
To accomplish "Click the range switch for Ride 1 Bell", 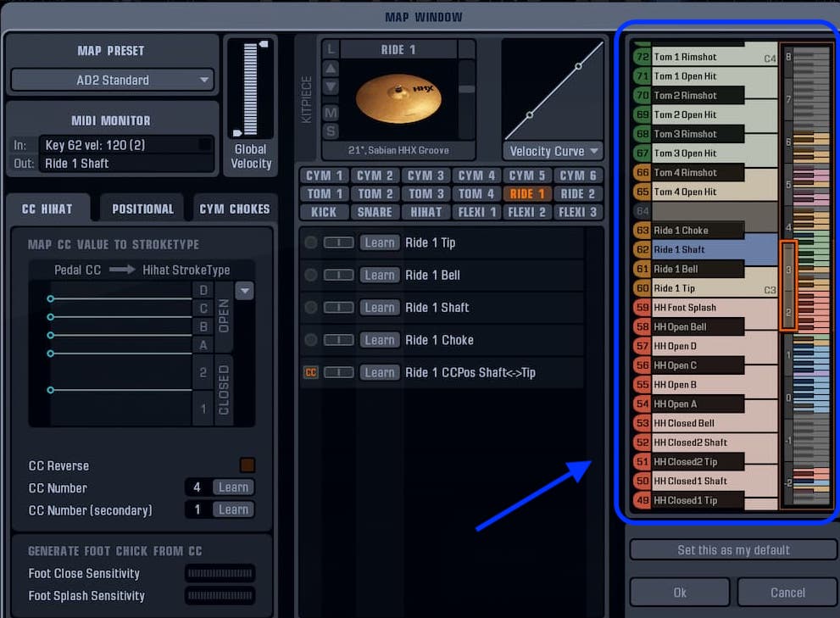I will tap(338, 276).
